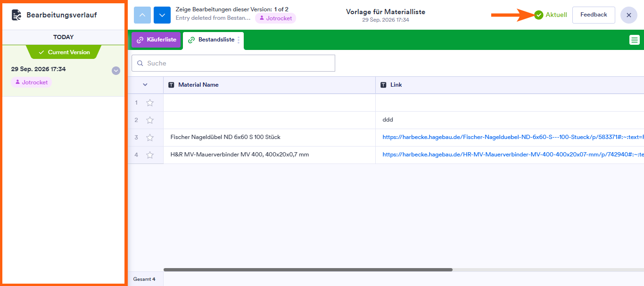Star row 2 with ddd link
The height and width of the screenshot is (286, 644).
tap(150, 120)
